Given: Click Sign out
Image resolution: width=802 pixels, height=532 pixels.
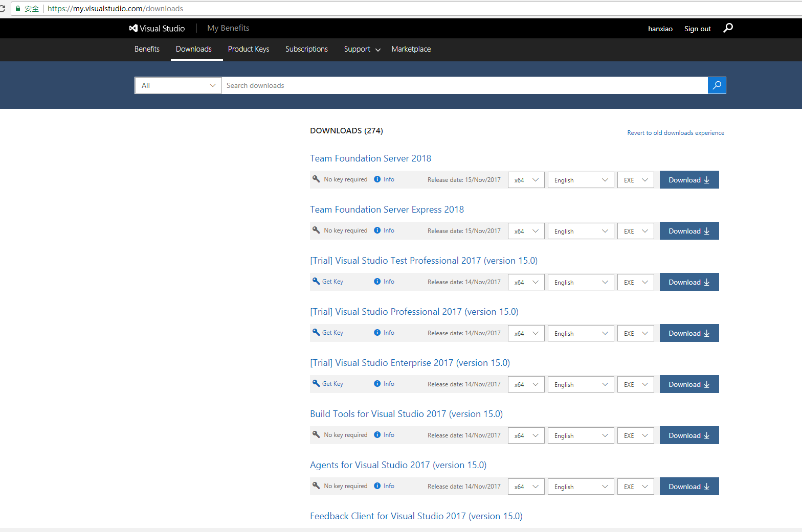Looking at the screenshot, I should click(698, 29).
